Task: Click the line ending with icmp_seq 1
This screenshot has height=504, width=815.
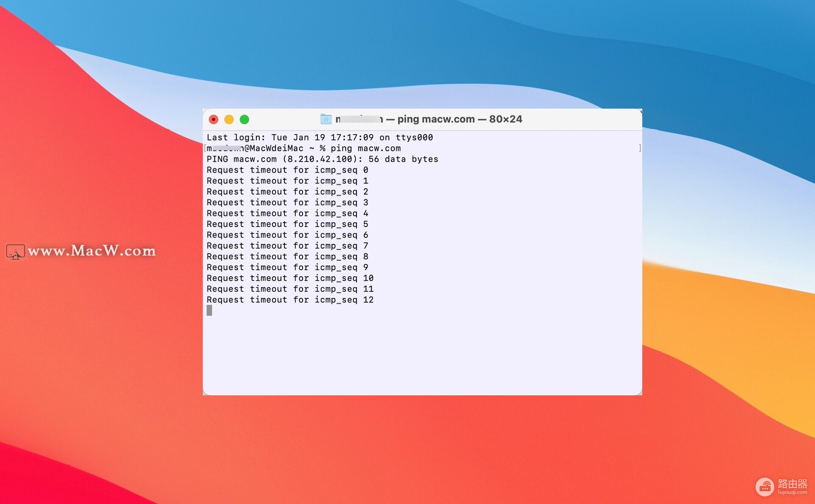Action: pos(287,181)
